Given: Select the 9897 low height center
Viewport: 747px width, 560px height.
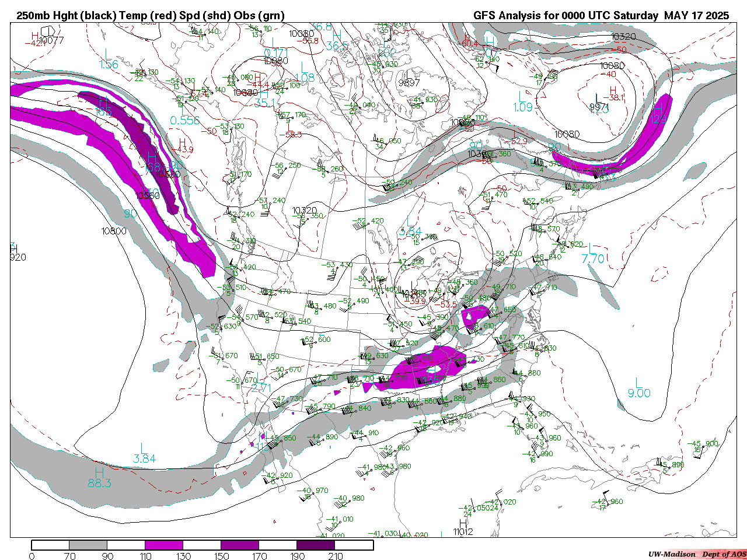Looking at the screenshot, I should point(409,82).
